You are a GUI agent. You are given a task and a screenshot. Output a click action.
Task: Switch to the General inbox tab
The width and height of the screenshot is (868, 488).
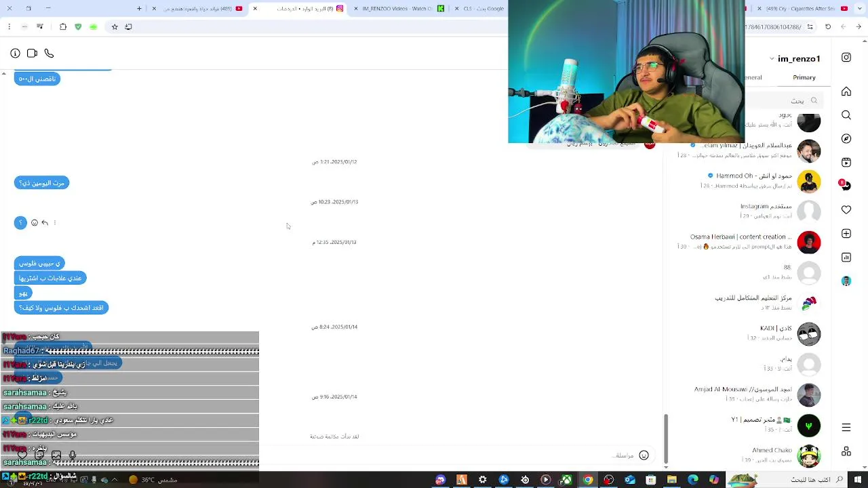753,77
